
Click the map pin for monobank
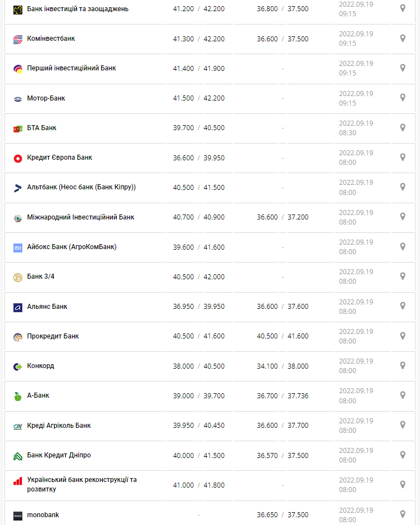[402, 514]
